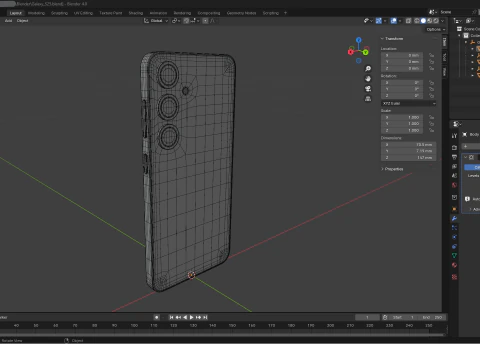This screenshot has height=360, width=480.
Task: Switch to rendered viewport shading
Action: click(436, 21)
